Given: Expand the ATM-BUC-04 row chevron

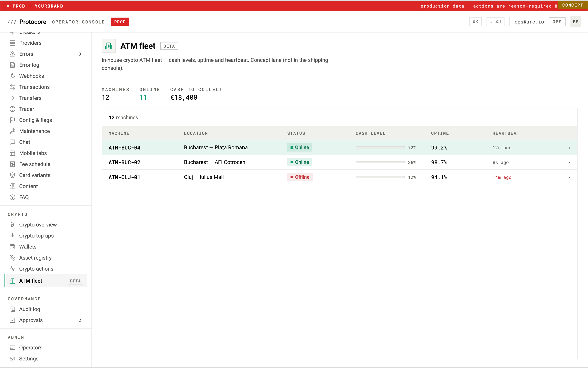Looking at the screenshot, I should [x=569, y=148].
